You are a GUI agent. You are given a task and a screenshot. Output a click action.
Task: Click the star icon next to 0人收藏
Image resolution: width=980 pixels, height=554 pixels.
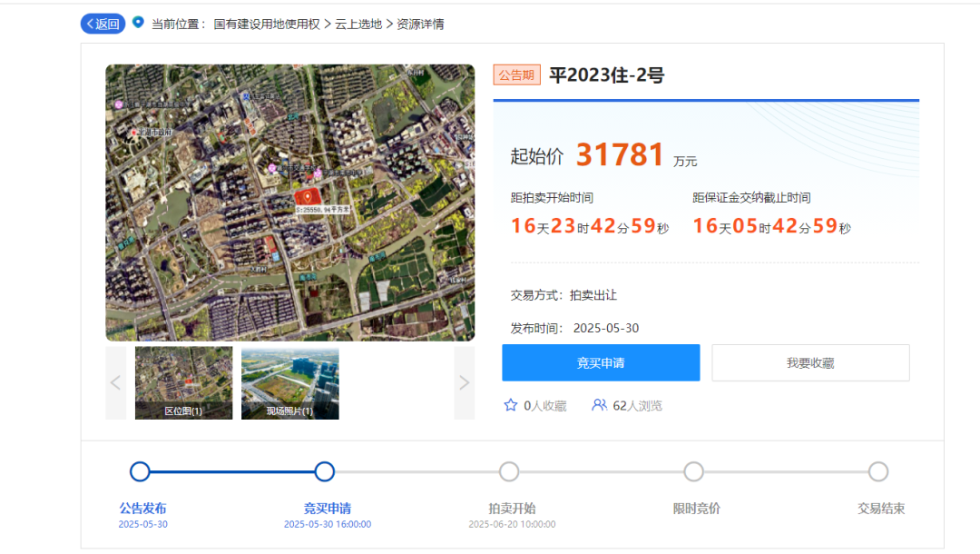[x=511, y=405]
